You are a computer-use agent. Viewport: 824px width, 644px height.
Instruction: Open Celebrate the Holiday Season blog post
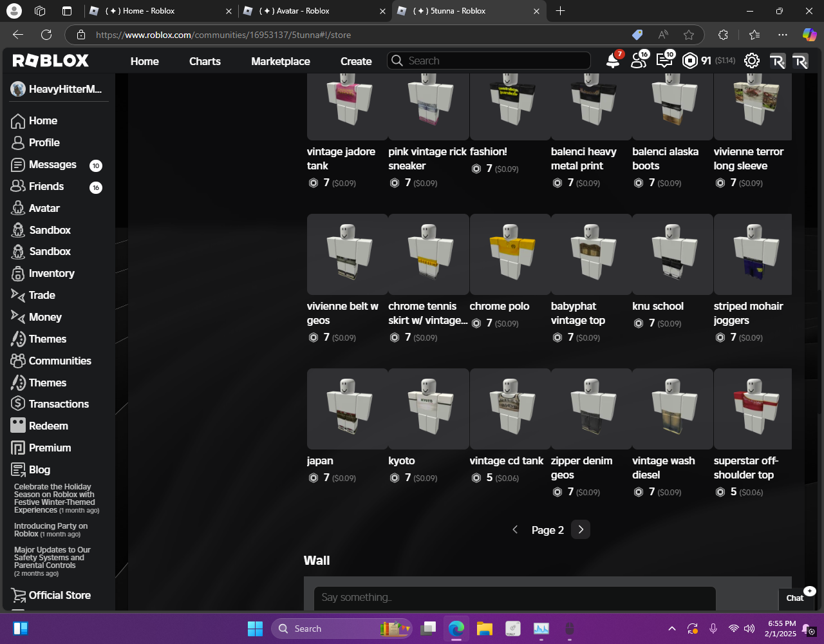(x=56, y=498)
